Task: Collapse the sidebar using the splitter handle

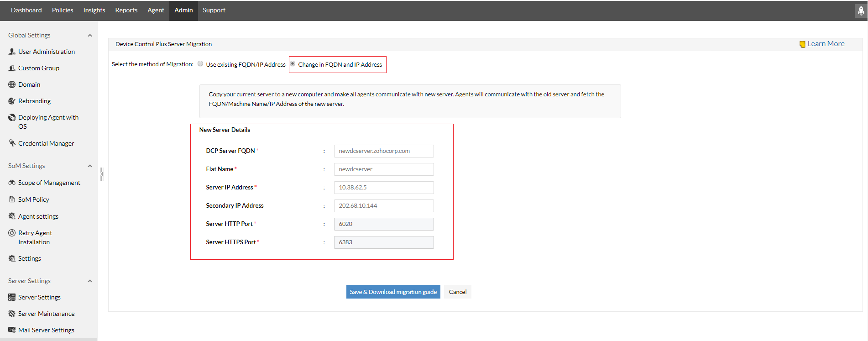Action: click(x=101, y=174)
